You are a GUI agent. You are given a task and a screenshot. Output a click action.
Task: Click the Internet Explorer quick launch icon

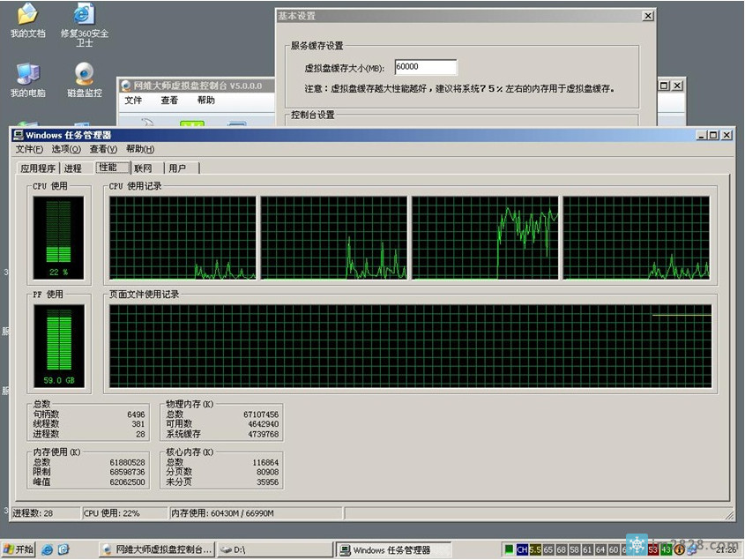click(47, 549)
